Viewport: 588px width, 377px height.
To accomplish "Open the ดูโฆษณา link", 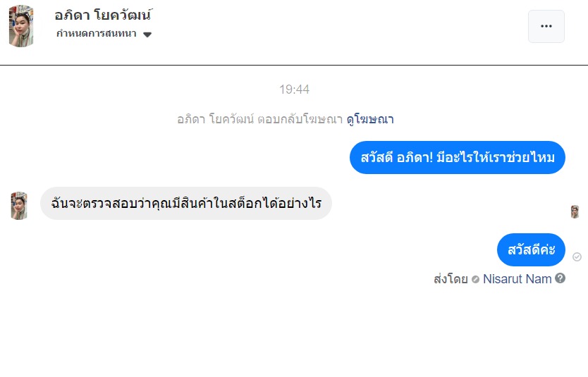I will tap(370, 119).
